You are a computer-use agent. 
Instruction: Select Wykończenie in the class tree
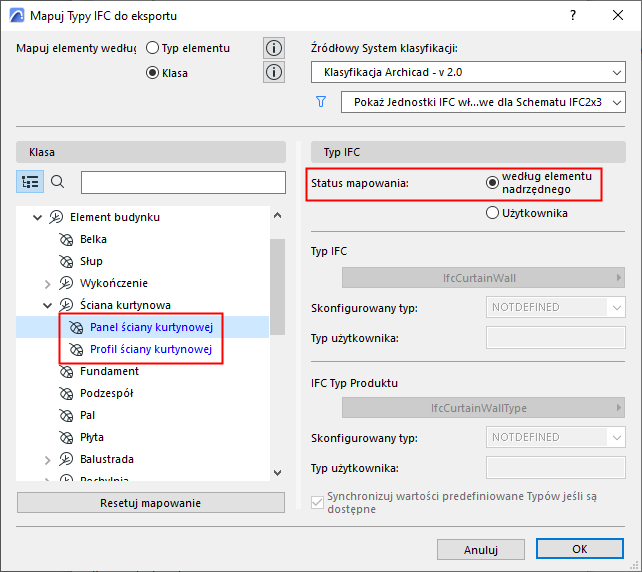tap(114, 283)
